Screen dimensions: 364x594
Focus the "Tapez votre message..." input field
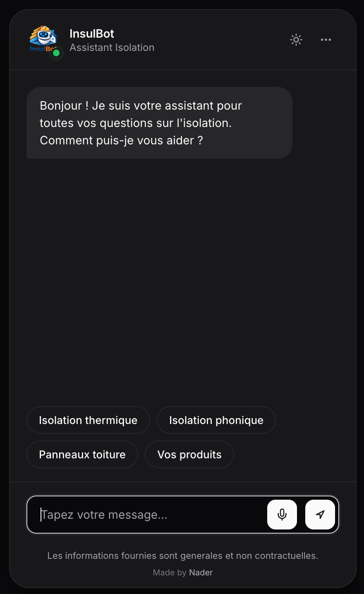[149, 515]
